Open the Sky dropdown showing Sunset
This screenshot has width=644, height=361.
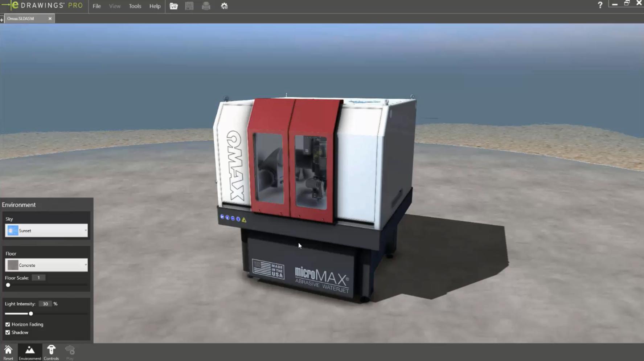[x=46, y=230]
